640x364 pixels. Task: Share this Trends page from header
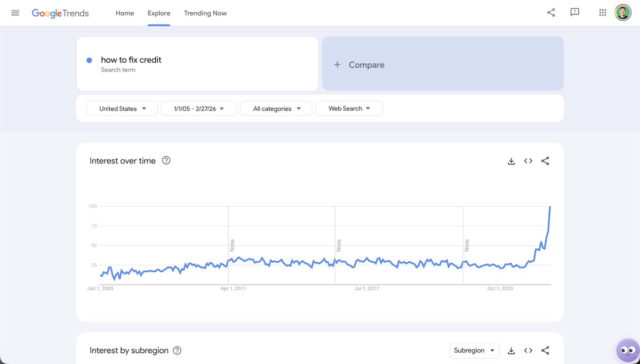(551, 13)
